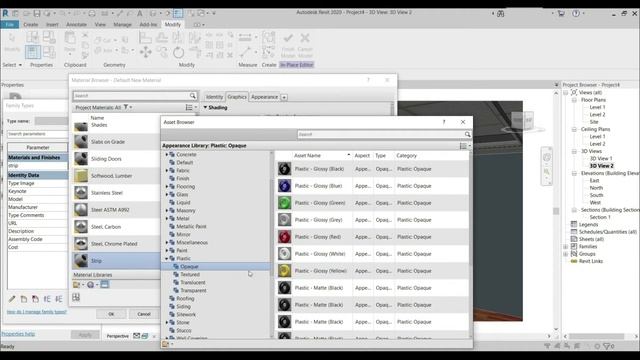This screenshot has height=360, width=640.
Task: Click the Plastic - Glossy (Green) thumbnail
Action: point(284,203)
